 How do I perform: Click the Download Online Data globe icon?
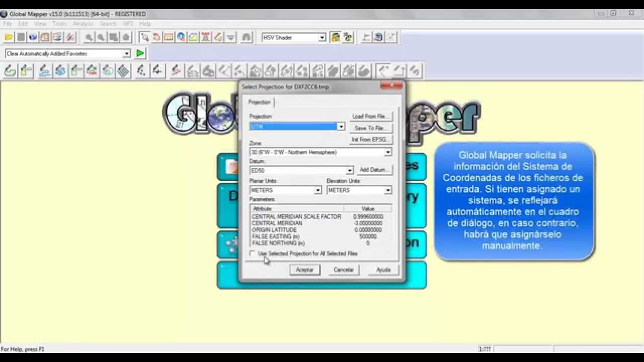(33, 37)
